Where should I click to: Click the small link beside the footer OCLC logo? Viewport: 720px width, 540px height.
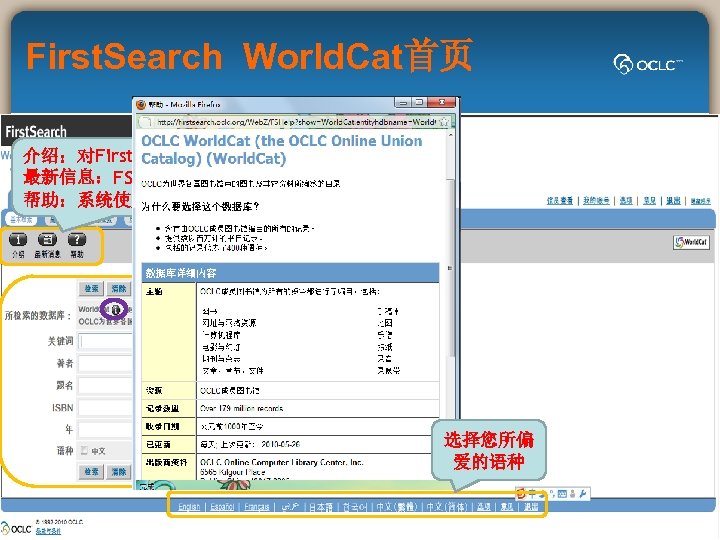[48, 531]
